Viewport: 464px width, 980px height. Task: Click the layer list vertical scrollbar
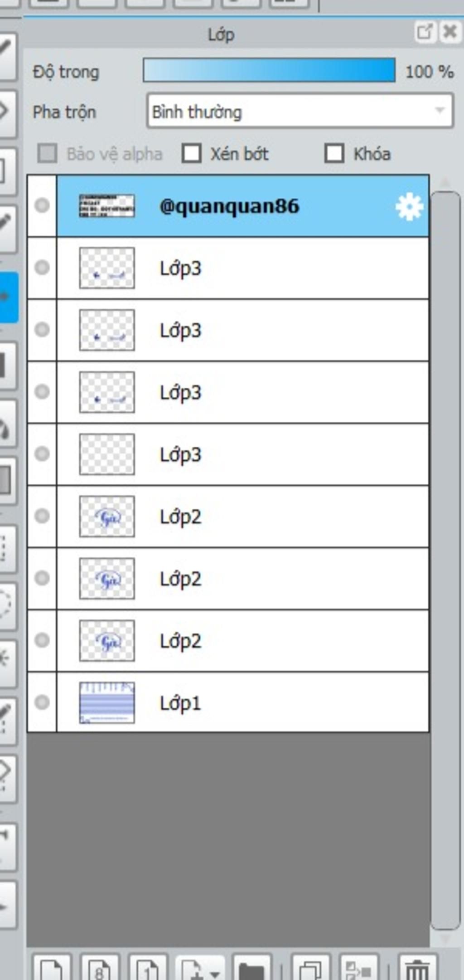pos(445,544)
